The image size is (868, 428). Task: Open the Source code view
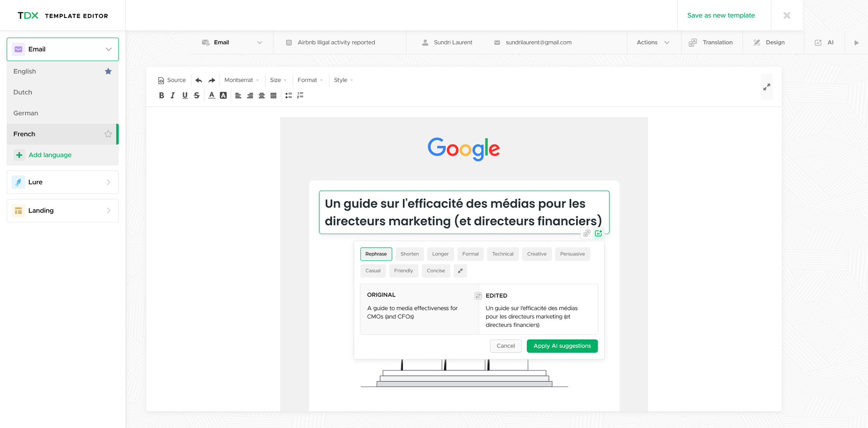pyautogui.click(x=172, y=80)
